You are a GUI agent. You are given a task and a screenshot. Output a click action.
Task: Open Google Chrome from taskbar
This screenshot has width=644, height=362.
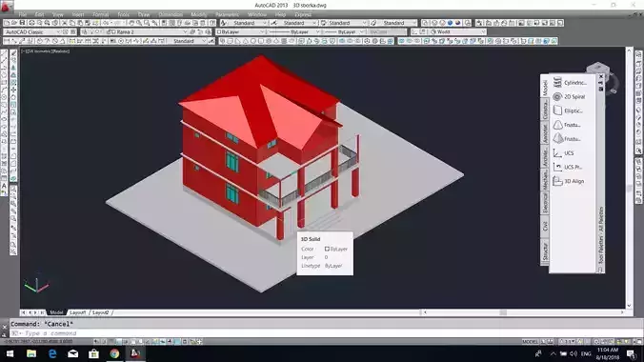(114, 353)
